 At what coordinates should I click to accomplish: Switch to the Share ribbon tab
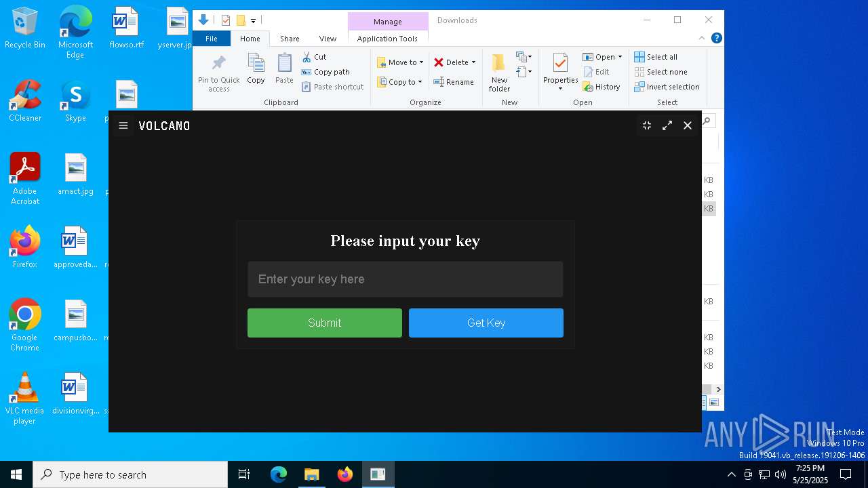(x=290, y=39)
